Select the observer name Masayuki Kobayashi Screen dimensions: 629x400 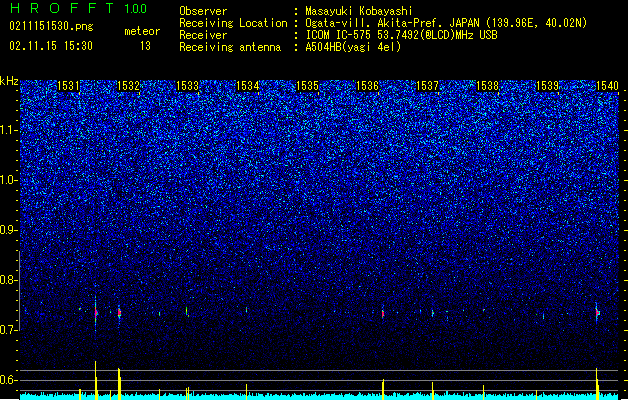click(359, 11)
